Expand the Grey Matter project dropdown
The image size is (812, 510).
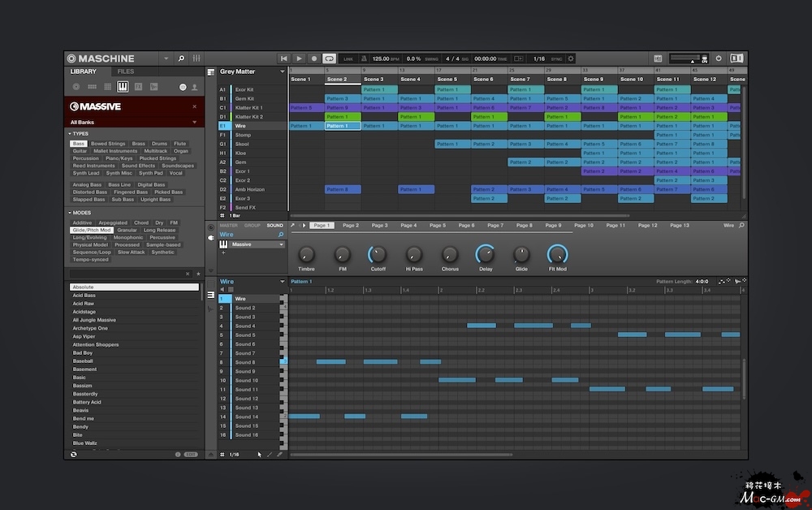coord(283,71)
